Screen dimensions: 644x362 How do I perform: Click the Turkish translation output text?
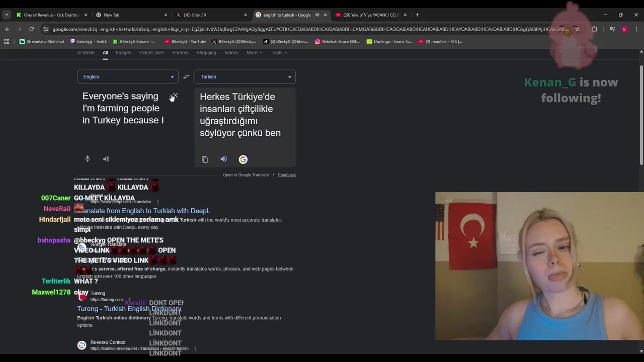(x=240, y=115)
